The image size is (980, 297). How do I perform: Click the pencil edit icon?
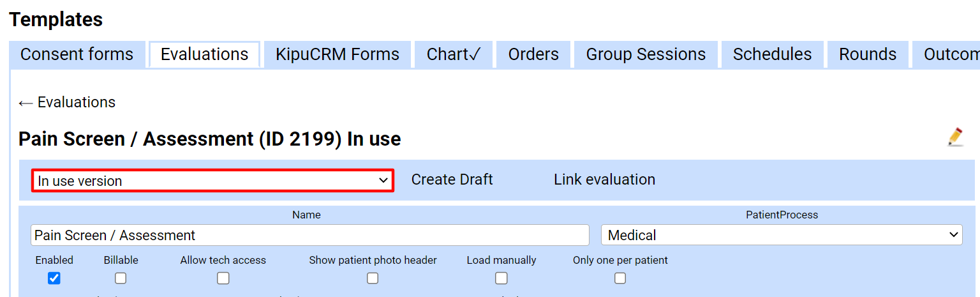tap(955, 137)
